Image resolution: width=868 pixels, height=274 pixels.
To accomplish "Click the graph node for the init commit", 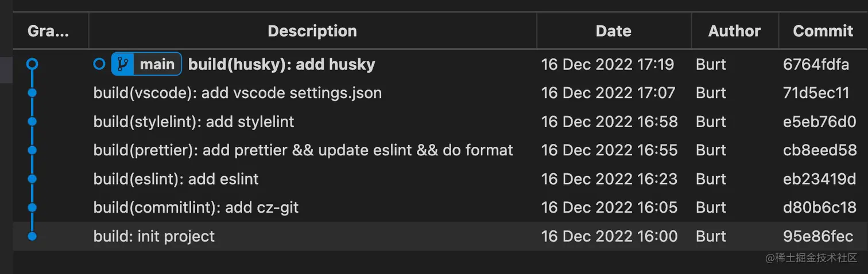I will coord(32,236).
